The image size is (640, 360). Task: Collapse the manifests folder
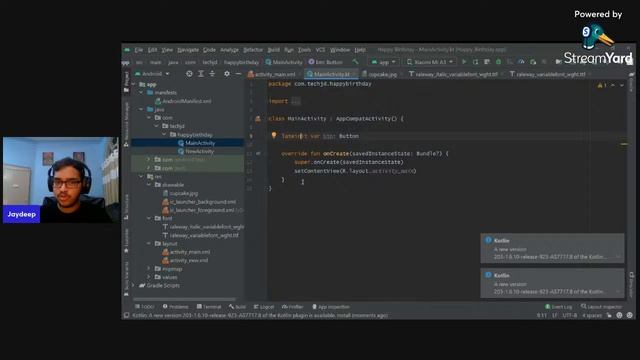pos(141,93)
